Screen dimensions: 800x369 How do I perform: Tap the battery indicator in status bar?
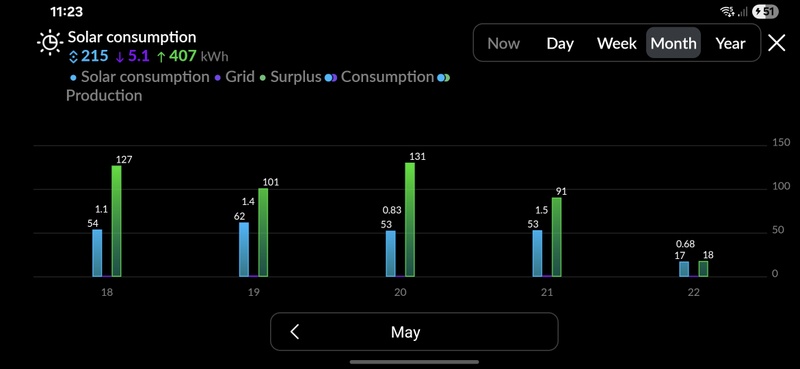(765, 12)
